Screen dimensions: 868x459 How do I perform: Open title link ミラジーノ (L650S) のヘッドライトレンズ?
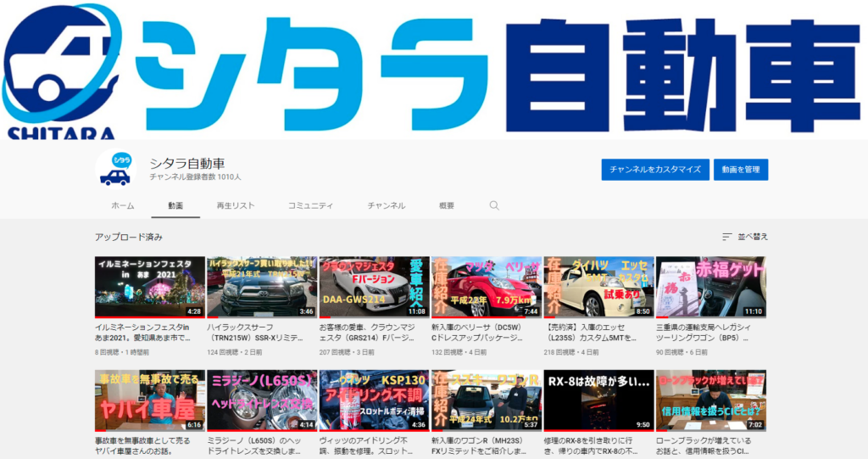click(x=255, y=446)
